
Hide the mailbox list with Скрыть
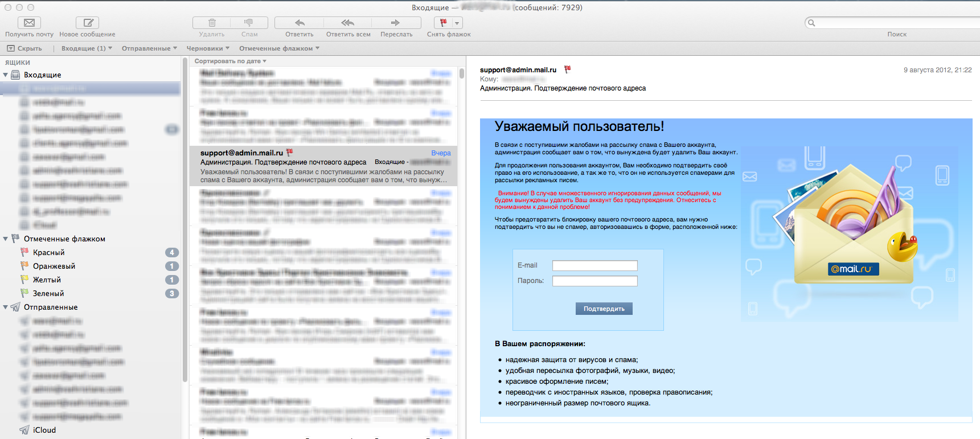(x=24, y=48)
